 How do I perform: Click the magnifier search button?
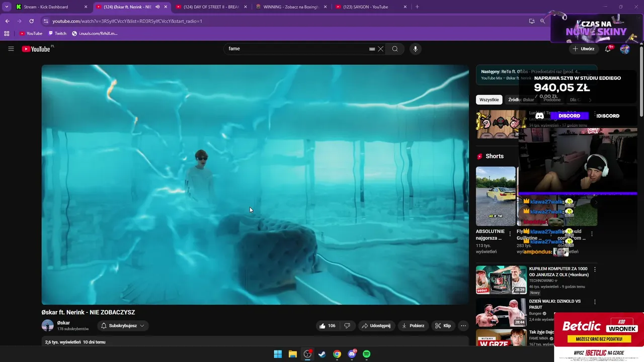pyautogui.click(x=395, y=49)
